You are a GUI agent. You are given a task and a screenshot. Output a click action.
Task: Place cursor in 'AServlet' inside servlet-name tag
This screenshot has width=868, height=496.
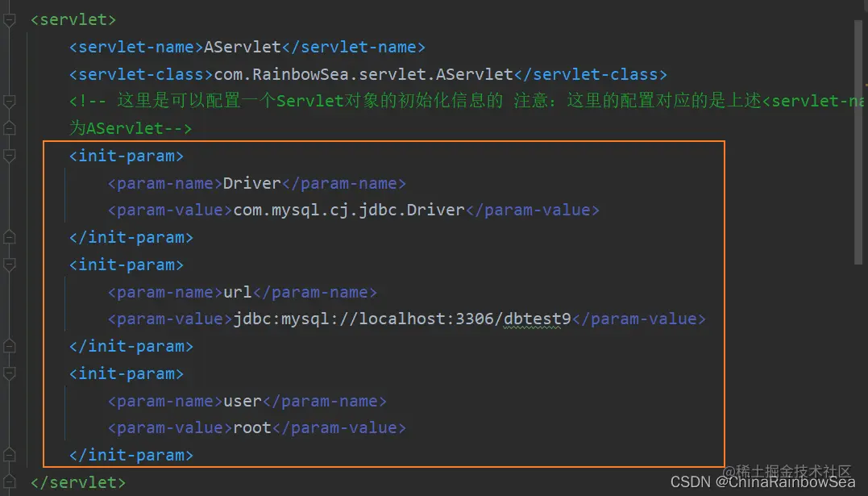click(243, 47)
